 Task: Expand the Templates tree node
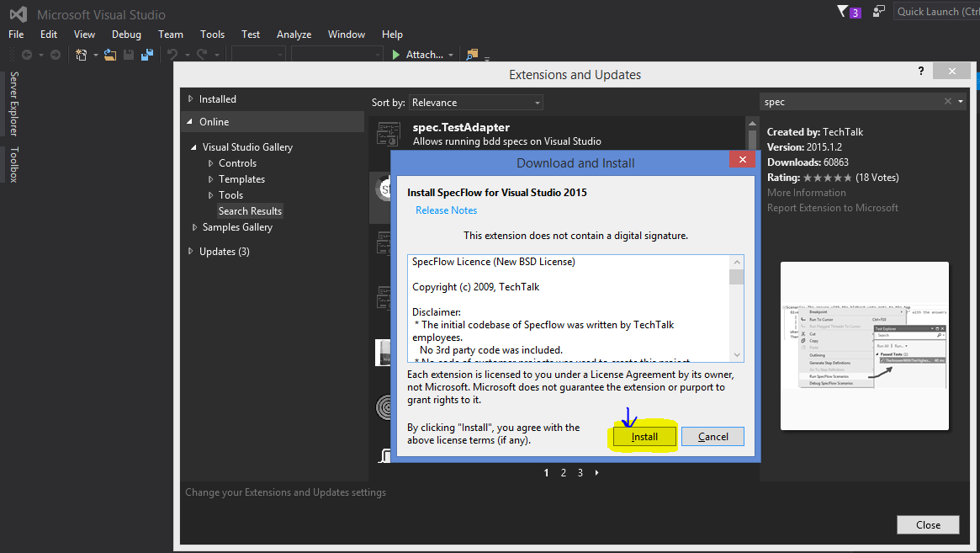click(212, 178)
